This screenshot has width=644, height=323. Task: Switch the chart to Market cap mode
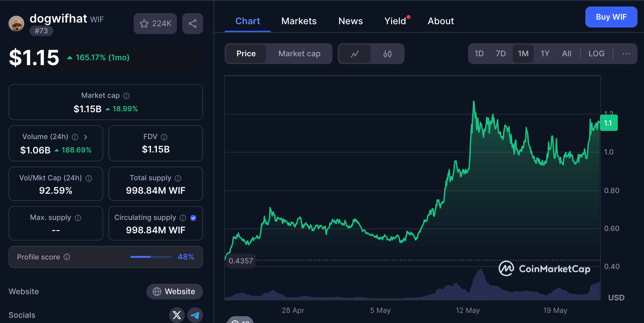pyautogui.click(x=299, y=54)
